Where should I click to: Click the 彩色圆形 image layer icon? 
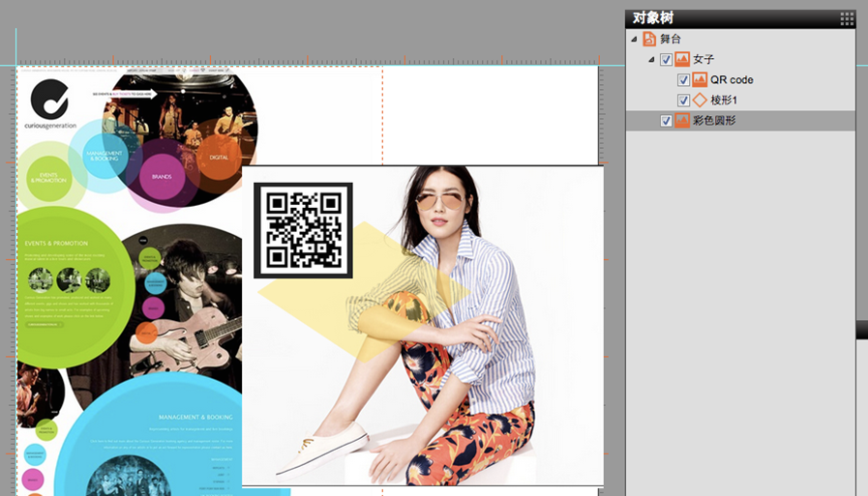pos(682,121)
